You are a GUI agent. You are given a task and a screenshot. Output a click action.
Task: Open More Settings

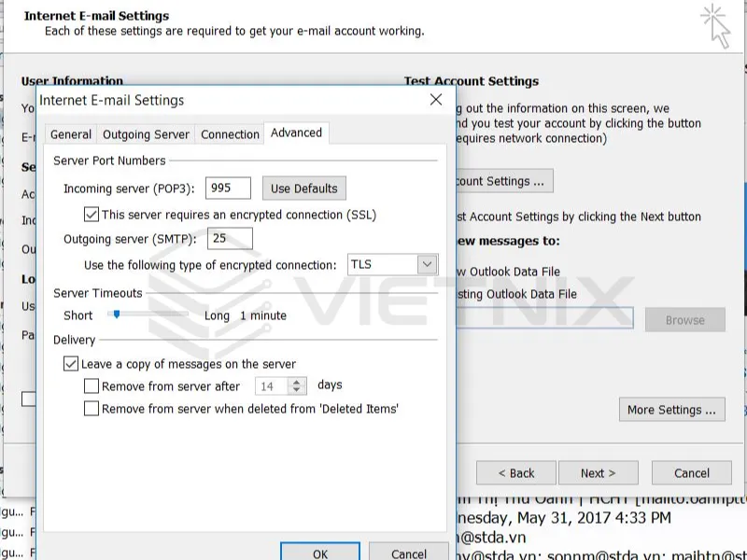pos(671,409)
